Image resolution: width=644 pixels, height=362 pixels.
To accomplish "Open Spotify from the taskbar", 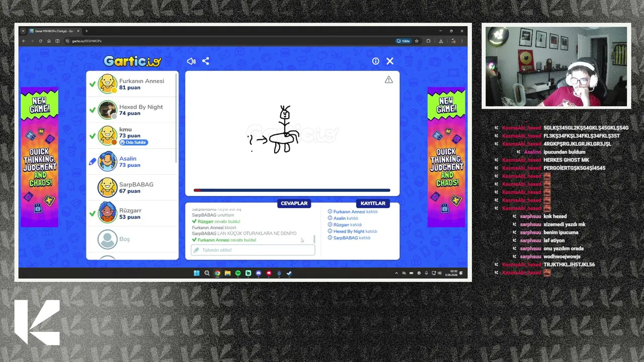I will (x=238, y=273).
